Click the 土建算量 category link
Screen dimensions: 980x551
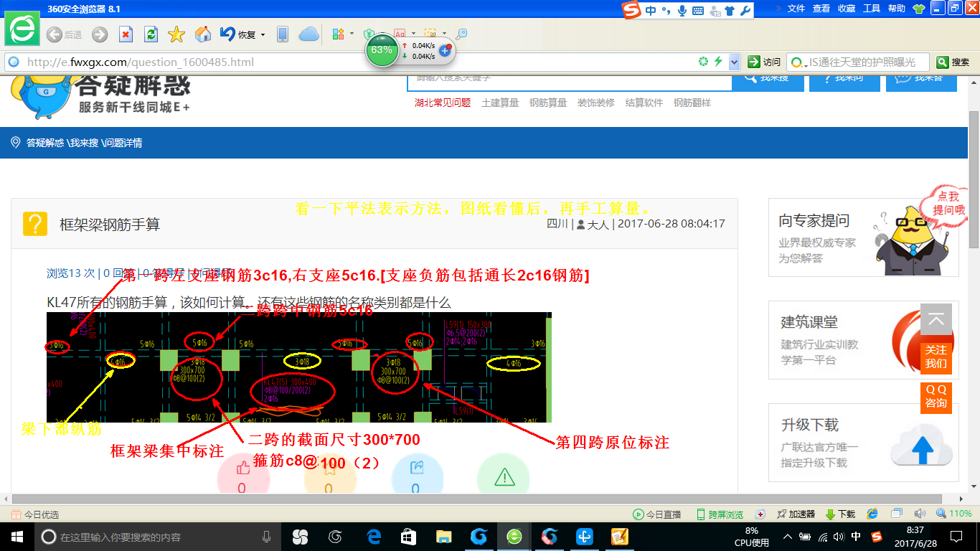tap(500, 103)
